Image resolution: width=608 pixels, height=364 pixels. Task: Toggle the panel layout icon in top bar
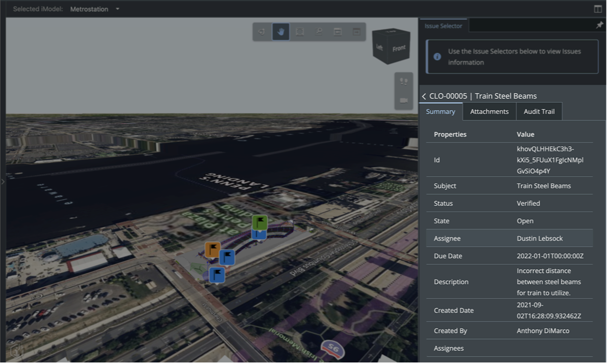pyautogui.click(x=598, y=9)
